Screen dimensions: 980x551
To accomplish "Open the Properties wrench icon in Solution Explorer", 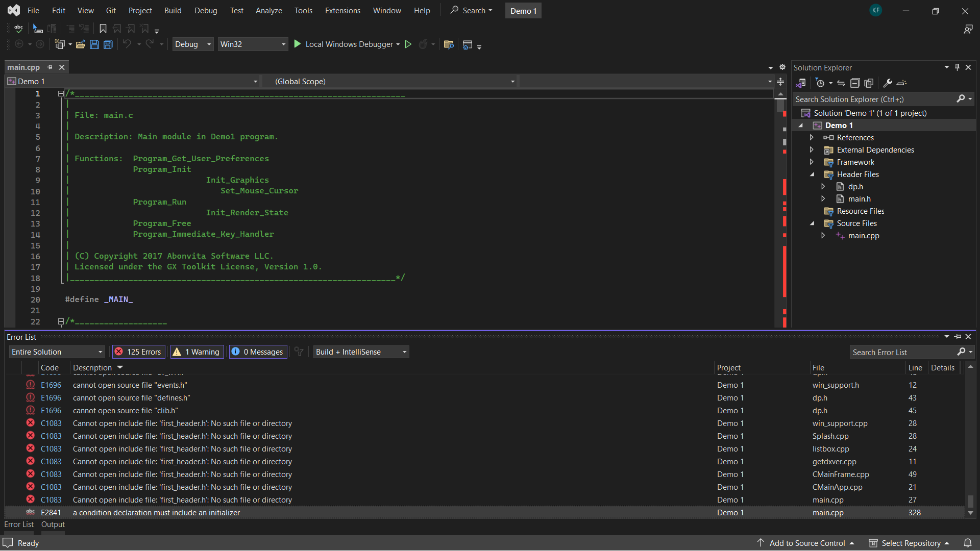I will [x=888, y=83].
